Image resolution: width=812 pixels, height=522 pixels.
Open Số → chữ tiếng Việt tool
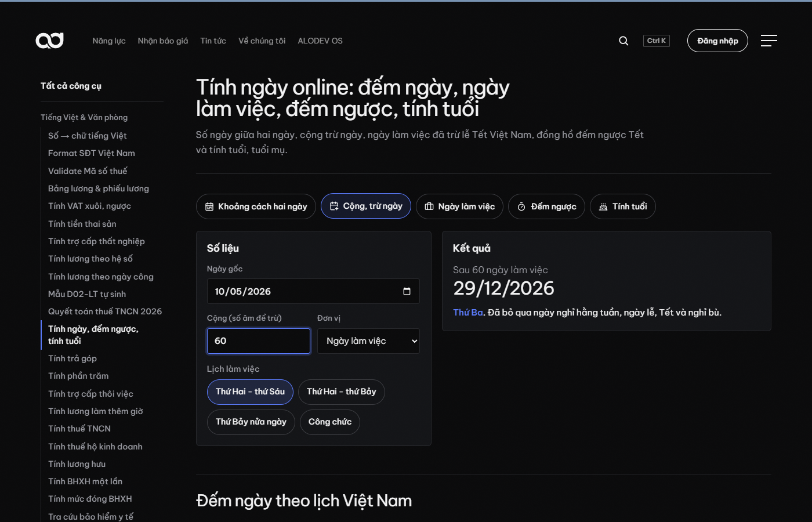point(88,136)
